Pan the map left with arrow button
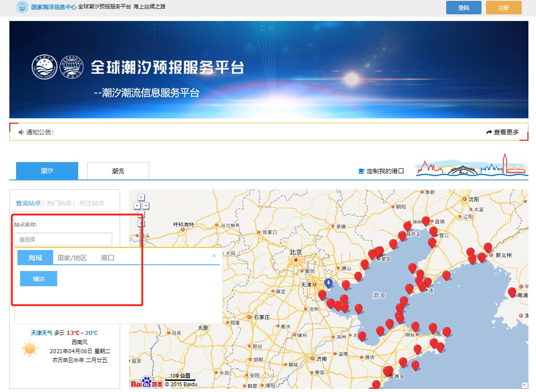Screen dimensions: 536x392 (x=137, y=206)
